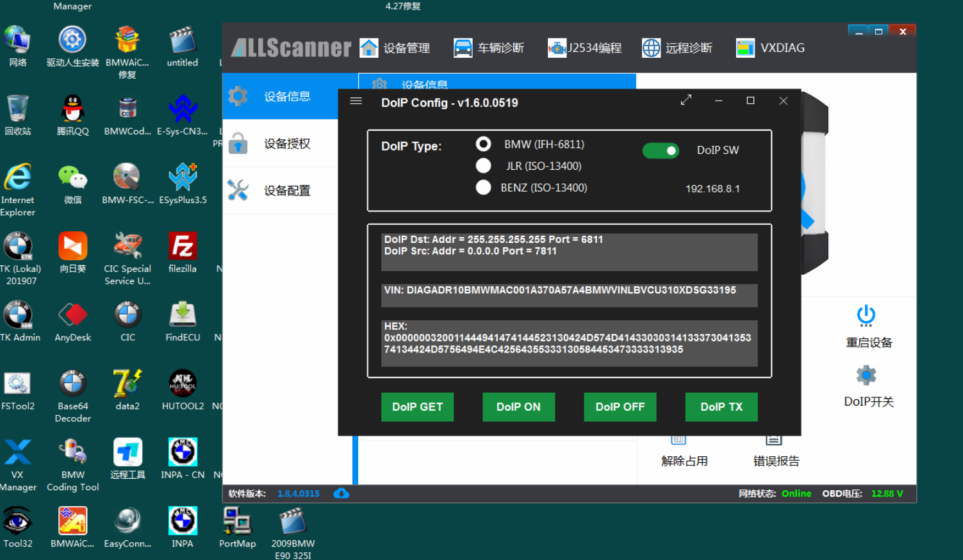Open ESysPlus3.5 desktop icon

183,184
